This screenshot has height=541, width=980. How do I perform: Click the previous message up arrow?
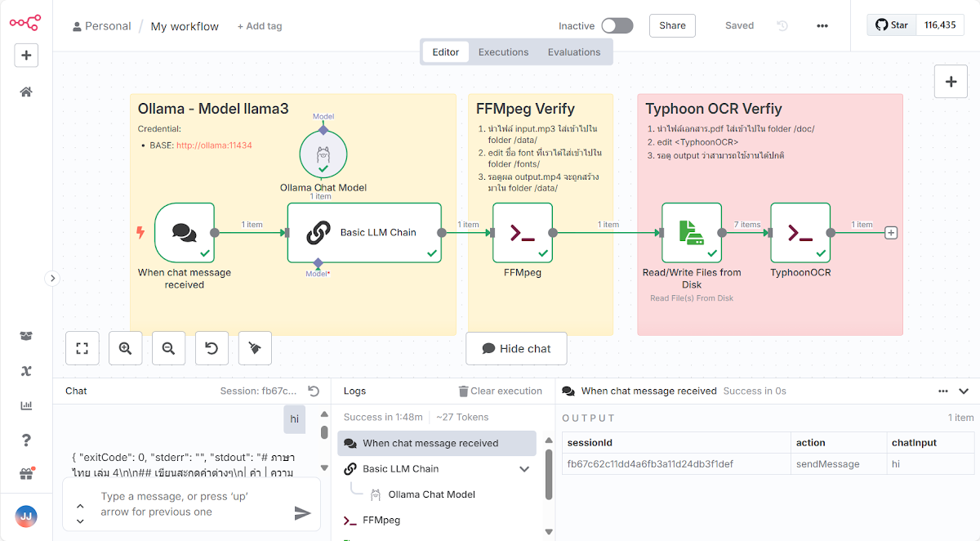[x=80, y=506]
